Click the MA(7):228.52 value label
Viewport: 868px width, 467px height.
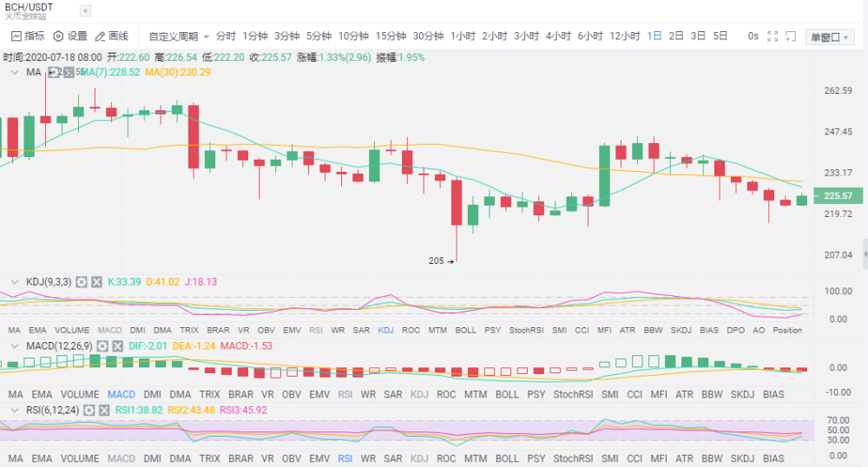[x=111, y=73]
